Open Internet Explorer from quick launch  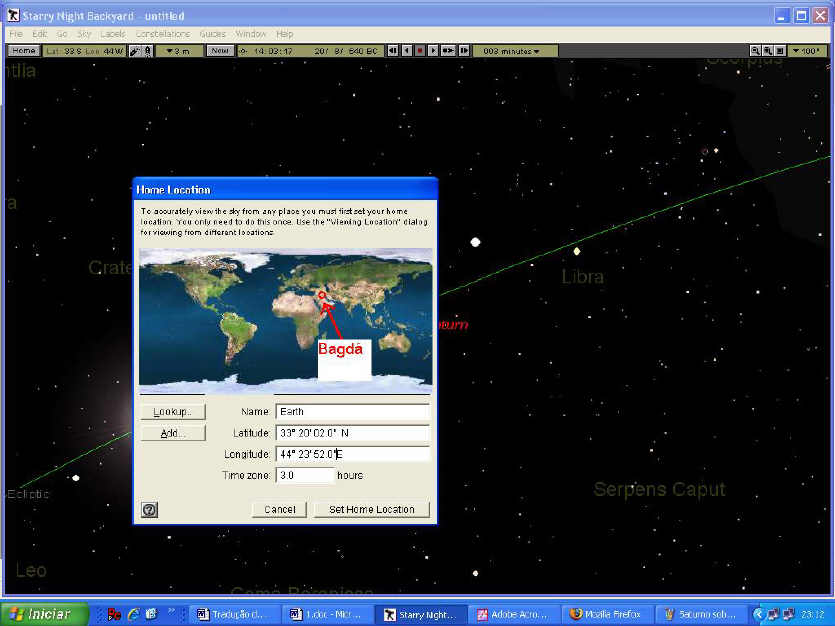click(134, 614)
